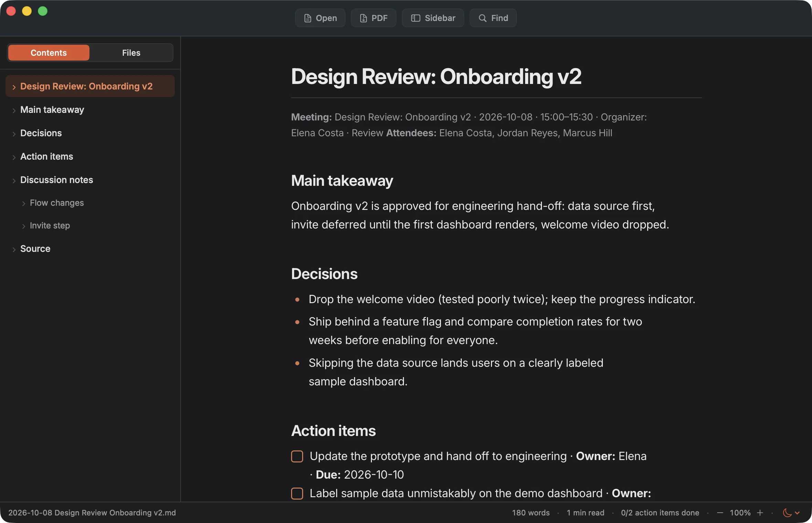Go to Invite step subsection

[90, 225]
